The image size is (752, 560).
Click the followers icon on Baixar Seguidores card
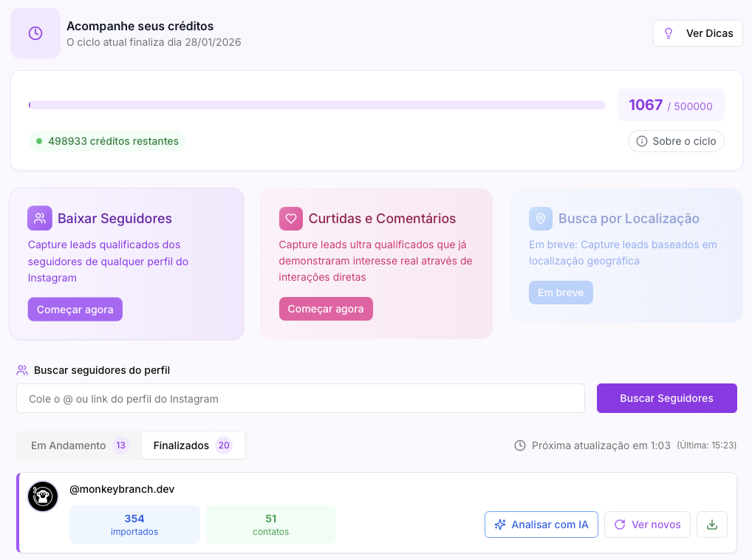click(x=40, y=218)
